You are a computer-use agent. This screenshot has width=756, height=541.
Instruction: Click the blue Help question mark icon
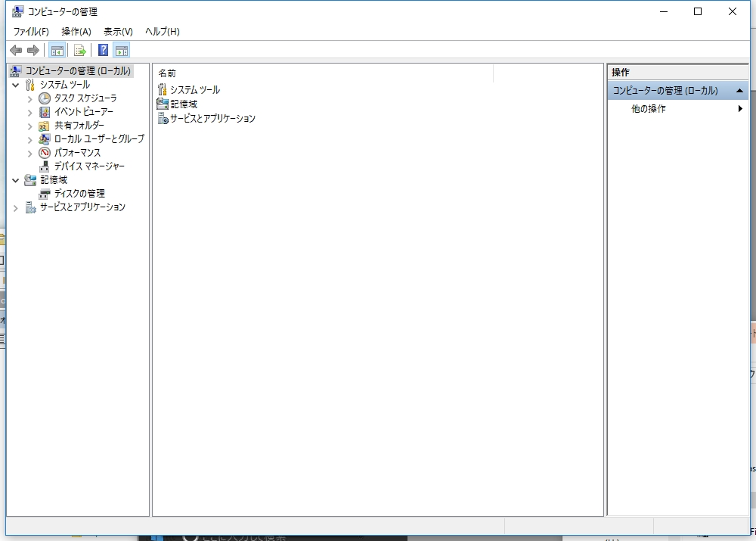click(x=103, y=51)
